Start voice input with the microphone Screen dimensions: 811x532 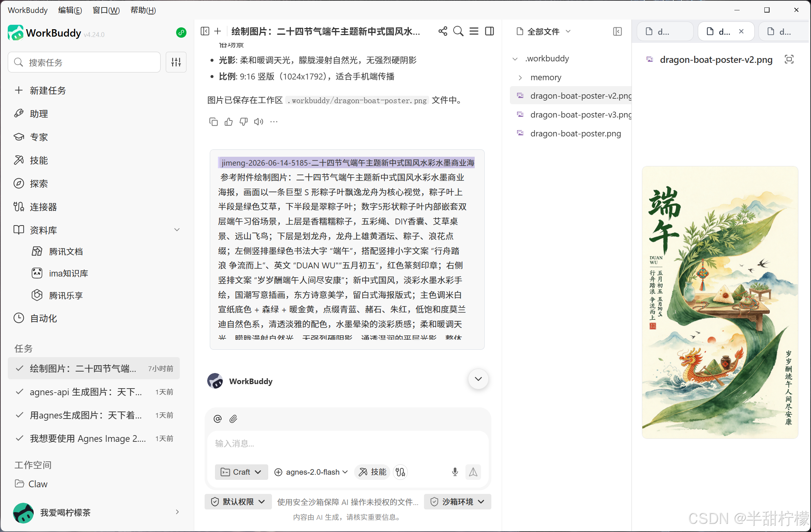click(x=455, y=472)
